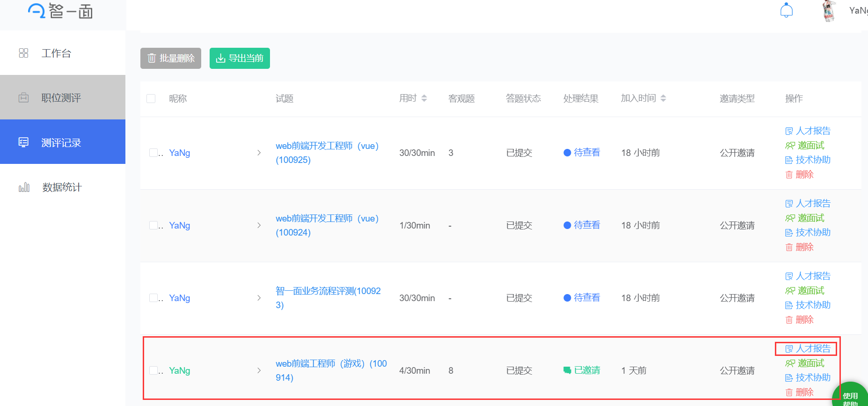Expand the YaNg row for test 100924
The image size is (868, 406).
coord(259,225)
